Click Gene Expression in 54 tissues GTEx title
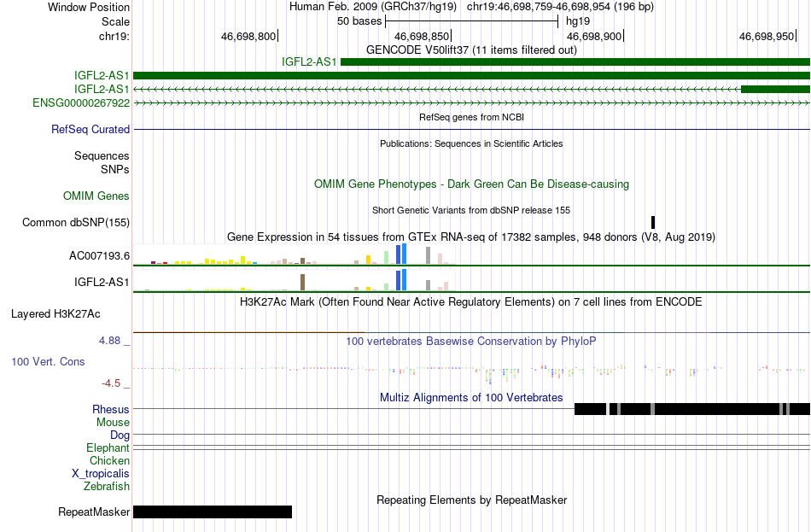The width and height of the screenshot is (811, 532). (x=471, y=237)
